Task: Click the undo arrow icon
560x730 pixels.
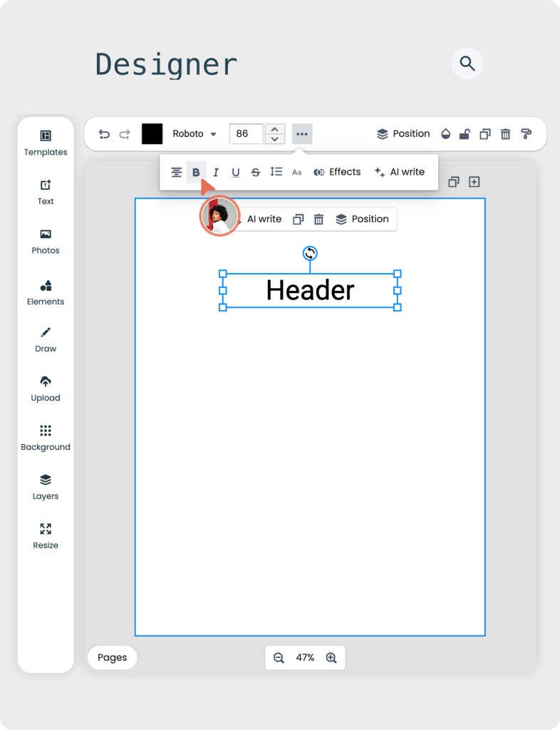Action: 104,134
